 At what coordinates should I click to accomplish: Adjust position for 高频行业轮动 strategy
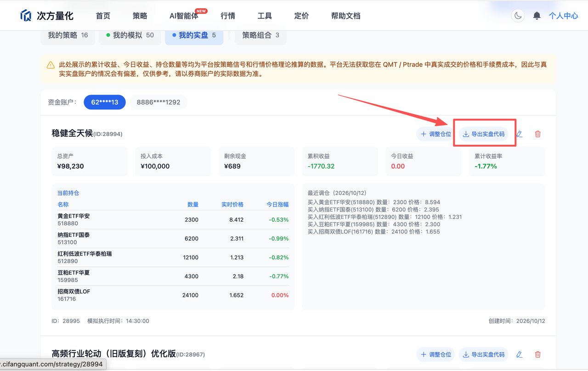click(436, 354)
